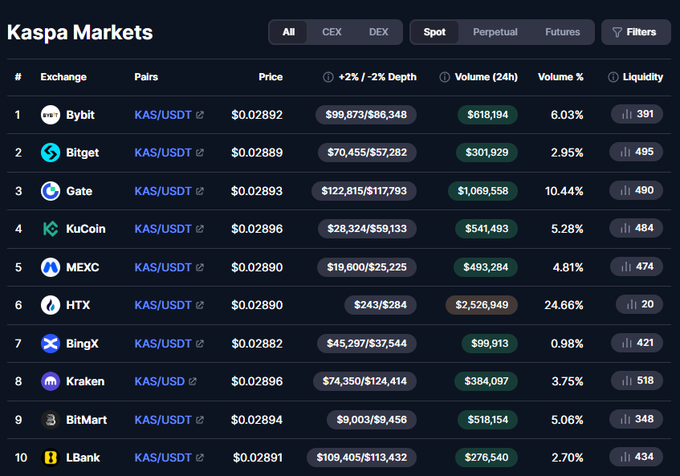Sort by the Pairs column header

[146, 77]
